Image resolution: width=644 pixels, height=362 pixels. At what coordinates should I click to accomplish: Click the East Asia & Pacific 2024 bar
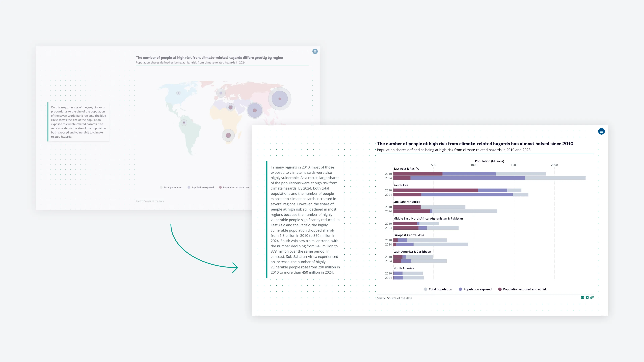[489, 178]
